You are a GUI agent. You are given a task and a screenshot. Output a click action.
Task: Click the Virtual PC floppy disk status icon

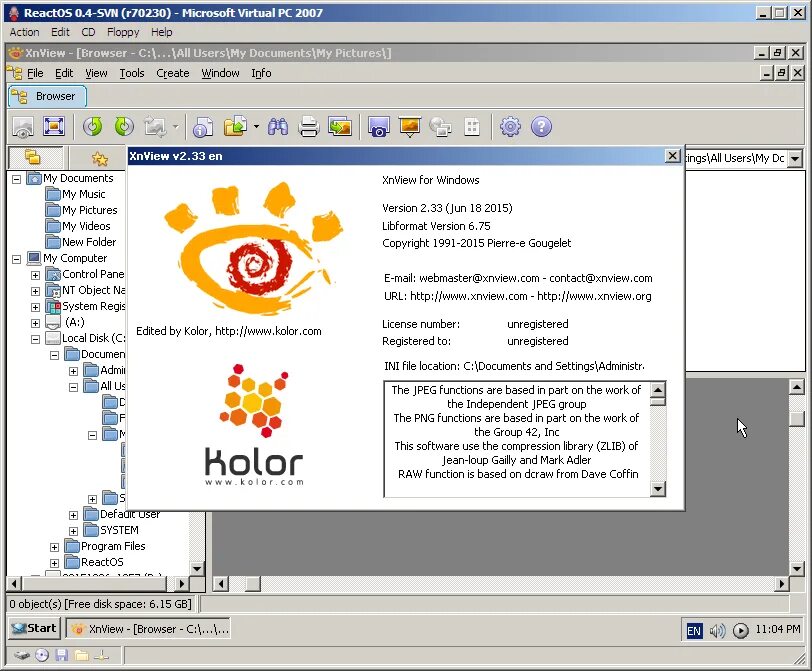point(62,655)
